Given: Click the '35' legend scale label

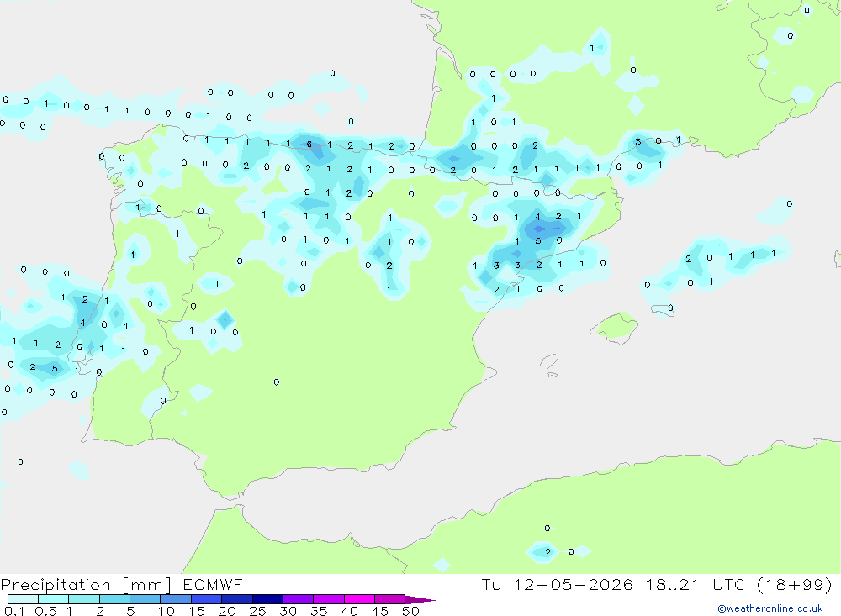Looking at the screenshot, I should coord(319,611).
